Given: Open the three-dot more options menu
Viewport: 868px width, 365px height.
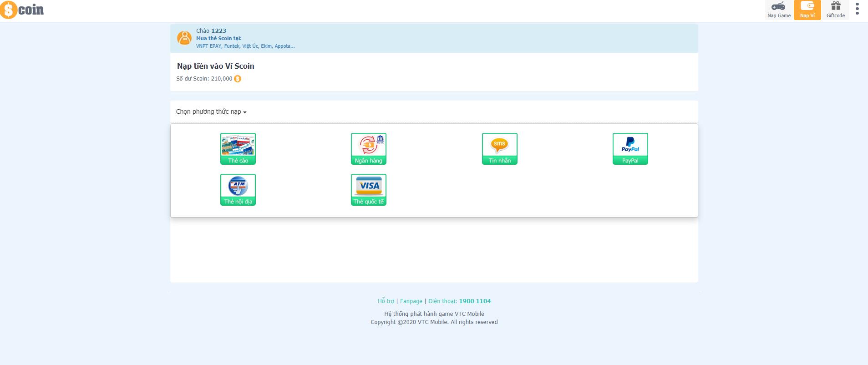Looking at the screenshot, I should (857, 9).
